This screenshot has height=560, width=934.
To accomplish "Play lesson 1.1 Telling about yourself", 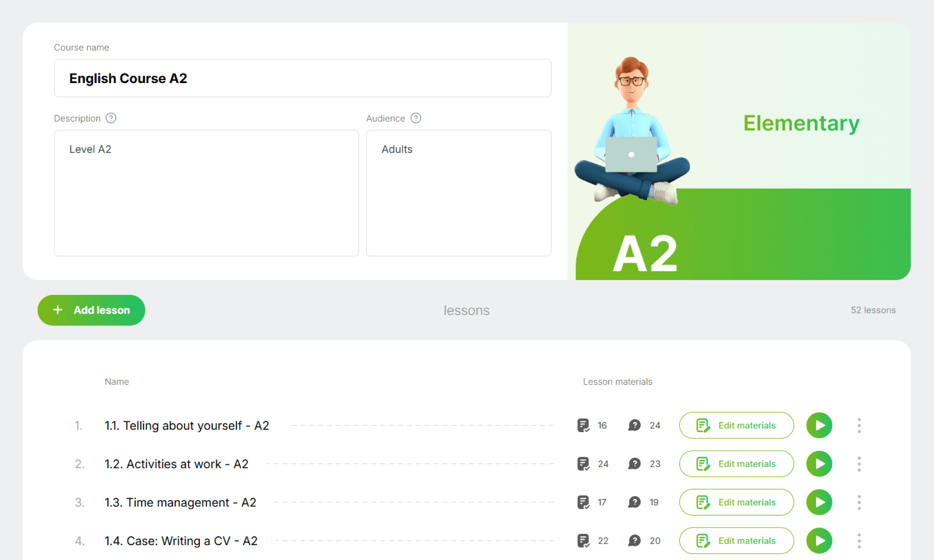I will click(819, 425).
